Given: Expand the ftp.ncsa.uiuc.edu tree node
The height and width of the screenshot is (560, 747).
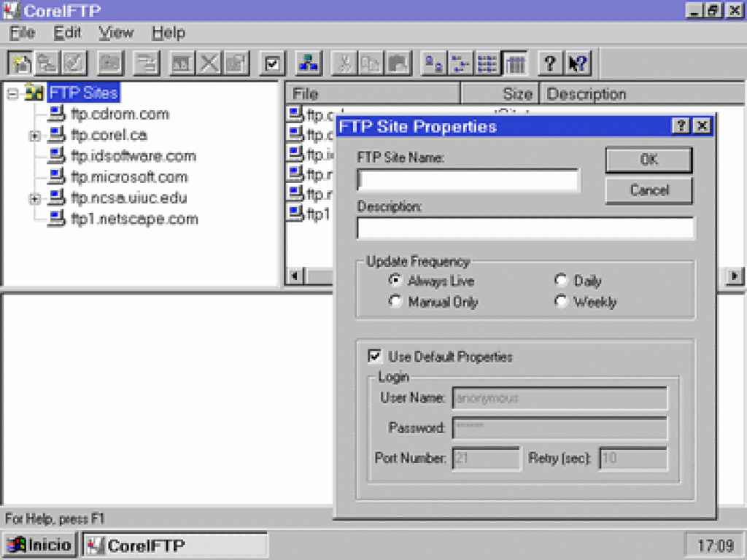Looking at the screenshot, I should tap(34, 198).
